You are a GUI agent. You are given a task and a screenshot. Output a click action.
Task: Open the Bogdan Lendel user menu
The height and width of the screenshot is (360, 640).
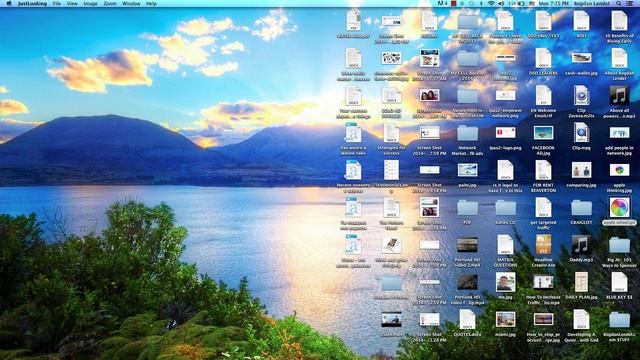click(x=592, y=3)
